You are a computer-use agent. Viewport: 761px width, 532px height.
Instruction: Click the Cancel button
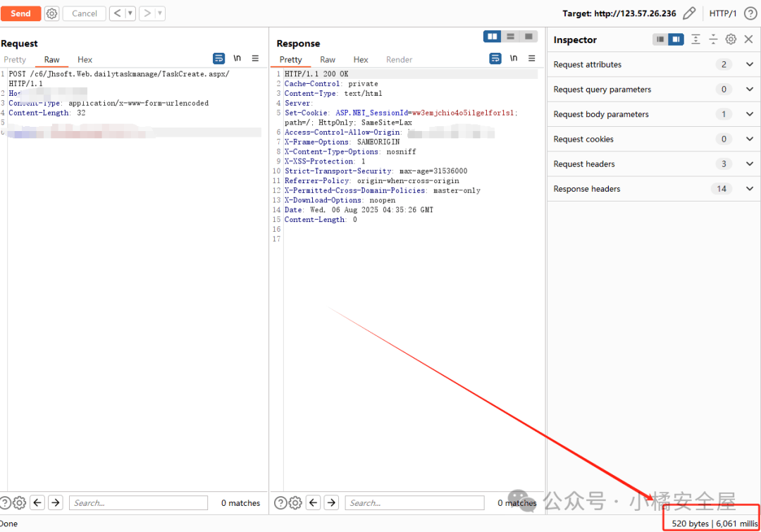coord(85,13)
